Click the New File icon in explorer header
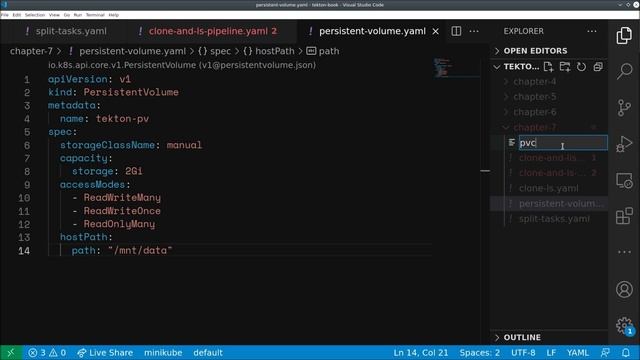This screenshot has width=640, height=360. pos(548,67)
